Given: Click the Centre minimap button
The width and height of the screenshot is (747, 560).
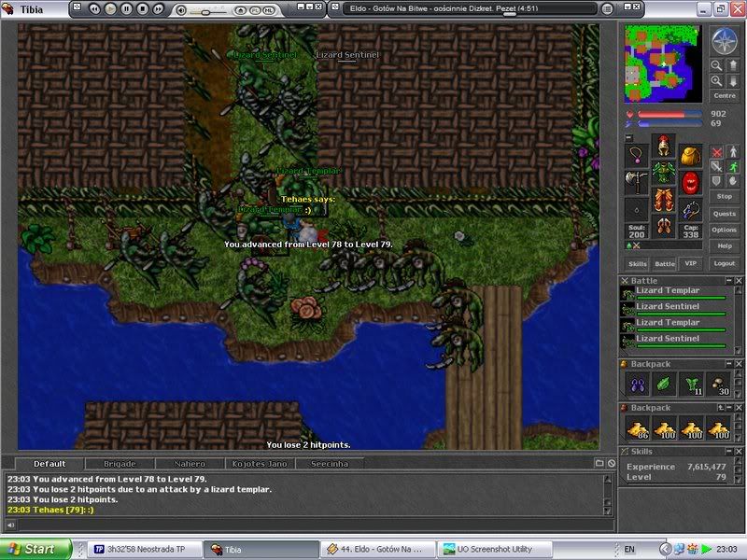Looking at the screenshot, I should [x=725, y=96].
